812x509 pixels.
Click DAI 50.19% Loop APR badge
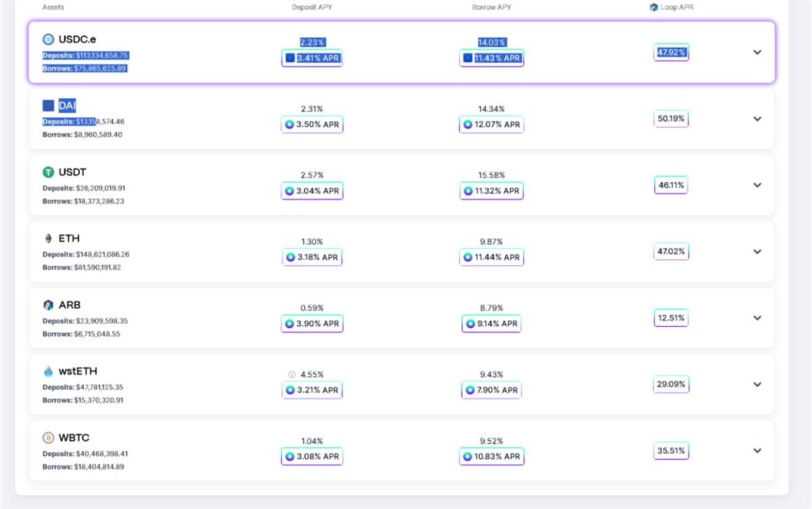coord(671,119)
